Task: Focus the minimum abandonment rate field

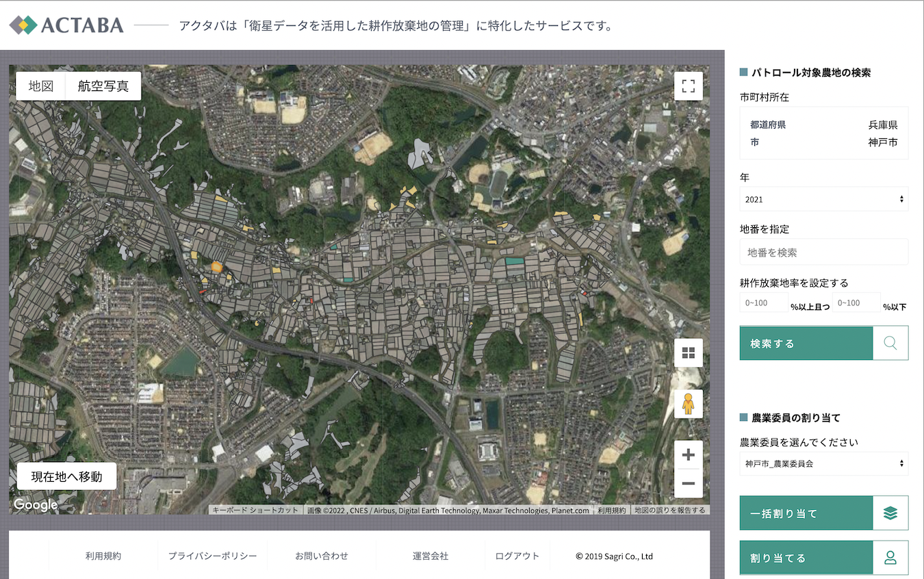Action: [764, 303]
